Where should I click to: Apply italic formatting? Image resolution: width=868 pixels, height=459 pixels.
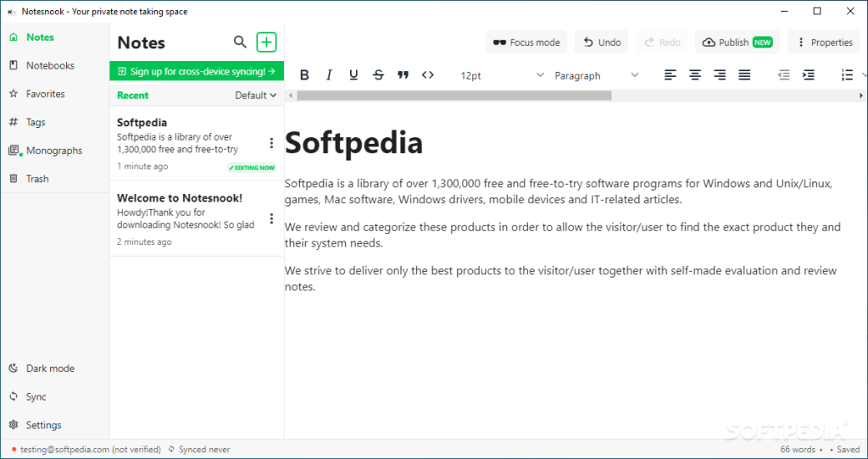pos(329,75)
